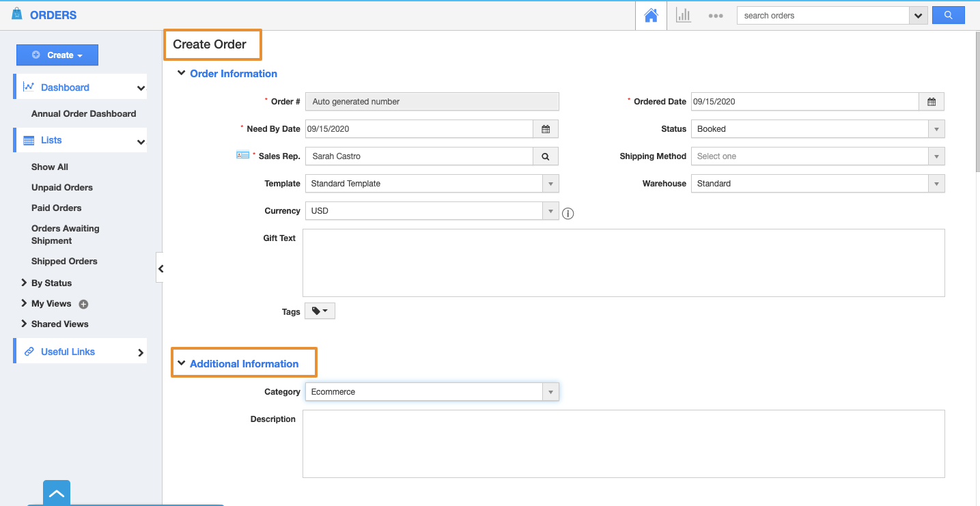
Task: Open the Shipping Method dropdown
Action: (817, 156)
